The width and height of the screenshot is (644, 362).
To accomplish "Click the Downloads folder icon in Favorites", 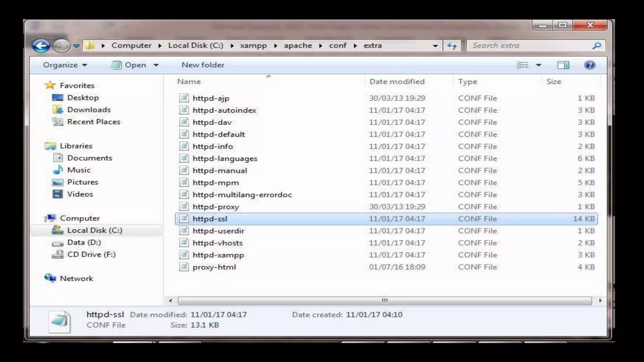I will 58,110.
